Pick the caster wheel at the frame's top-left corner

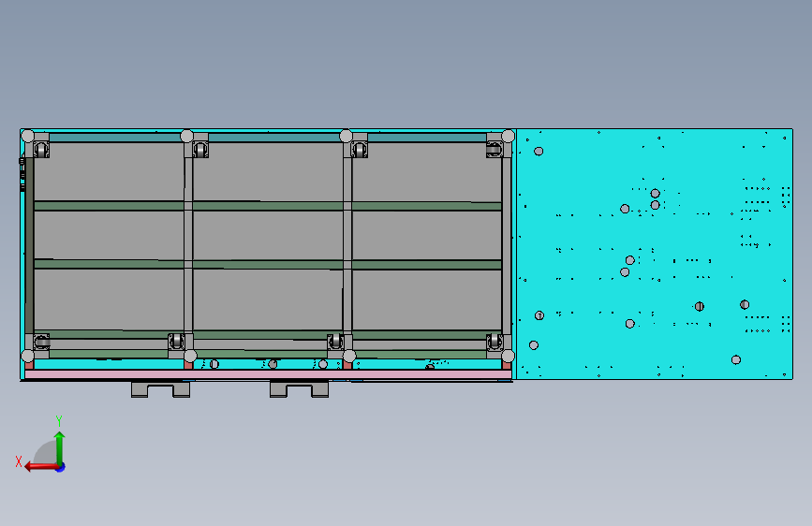click(41, 150)
